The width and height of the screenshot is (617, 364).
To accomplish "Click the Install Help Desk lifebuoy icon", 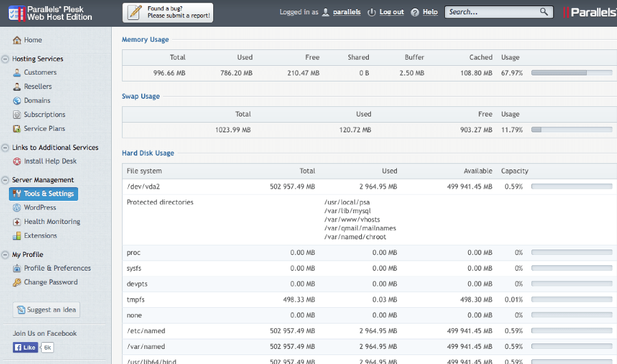I will [x=17, y=161].
